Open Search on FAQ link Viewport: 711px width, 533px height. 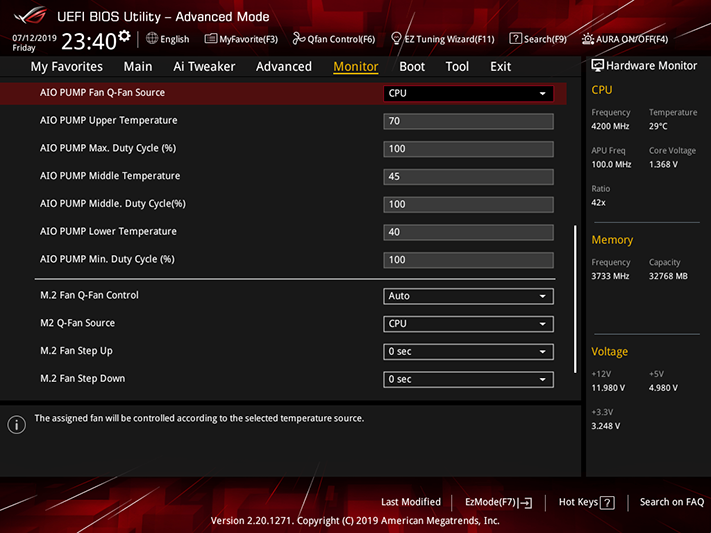tap(672, 502)
